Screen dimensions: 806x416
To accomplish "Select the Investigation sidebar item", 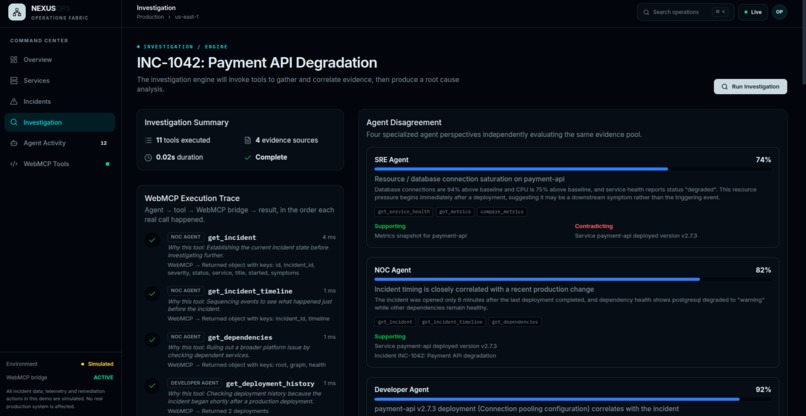I will coord(60,122).
